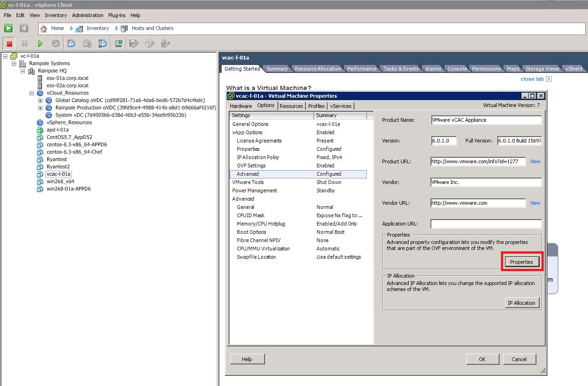Select Swapfile Location setting row
The height and width of the screenshot is (386, 588).
tap(298, 257)
